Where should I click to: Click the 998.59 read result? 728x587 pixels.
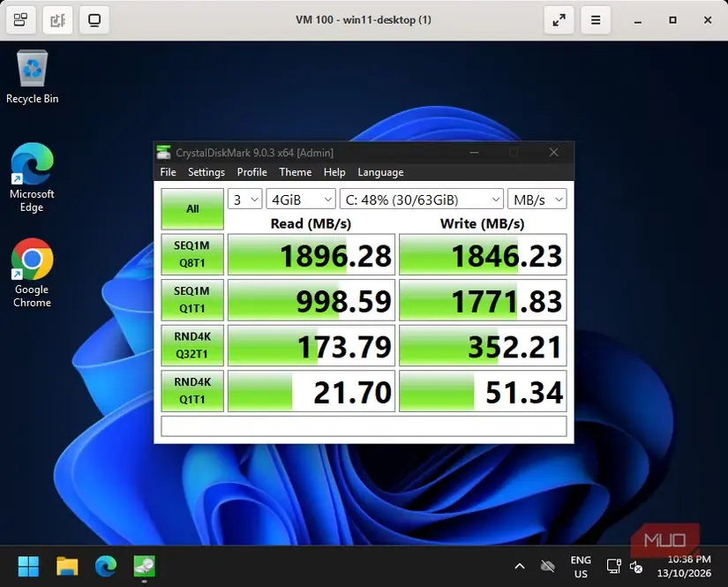point(311,300)
